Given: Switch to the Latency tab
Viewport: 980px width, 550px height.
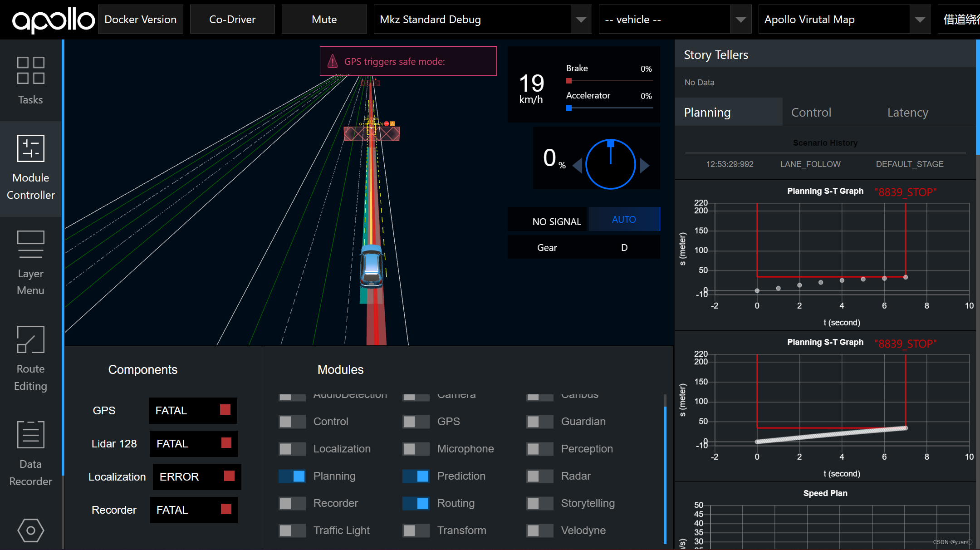Looking at the screenshot, I should [x=907, y=113].
